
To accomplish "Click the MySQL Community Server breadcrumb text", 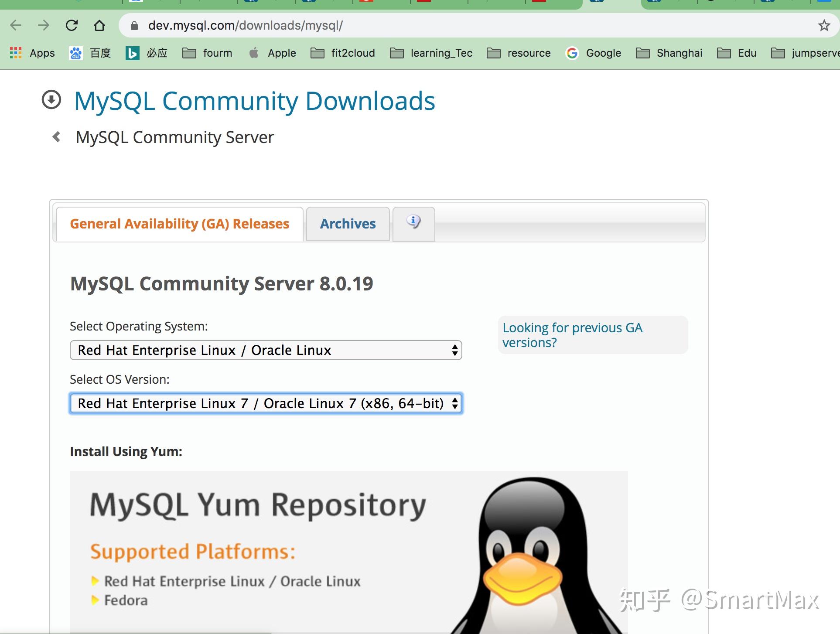I will (x=175, y=137).
